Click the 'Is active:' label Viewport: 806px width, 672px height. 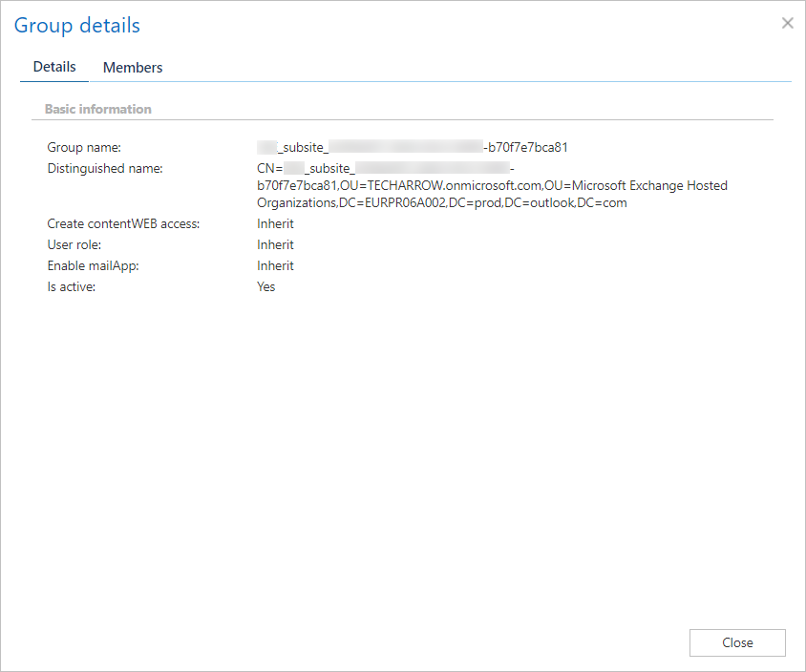72,286
